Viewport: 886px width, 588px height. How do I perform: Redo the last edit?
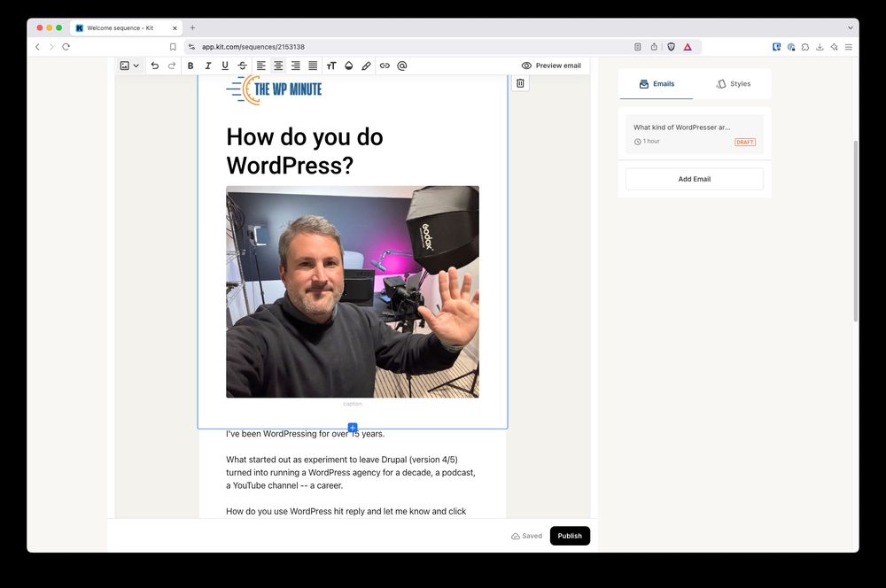[172, 66]
